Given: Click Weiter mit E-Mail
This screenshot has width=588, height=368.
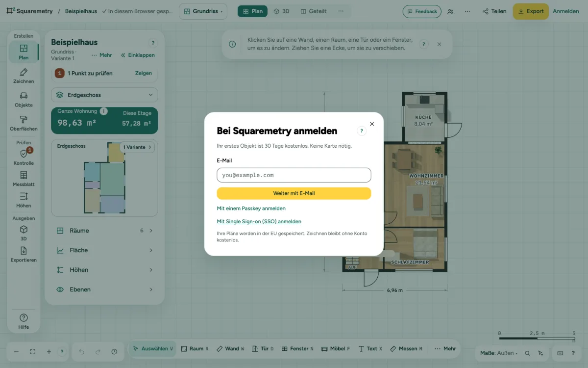Looking at the screenshot, I should coord(294,193).
